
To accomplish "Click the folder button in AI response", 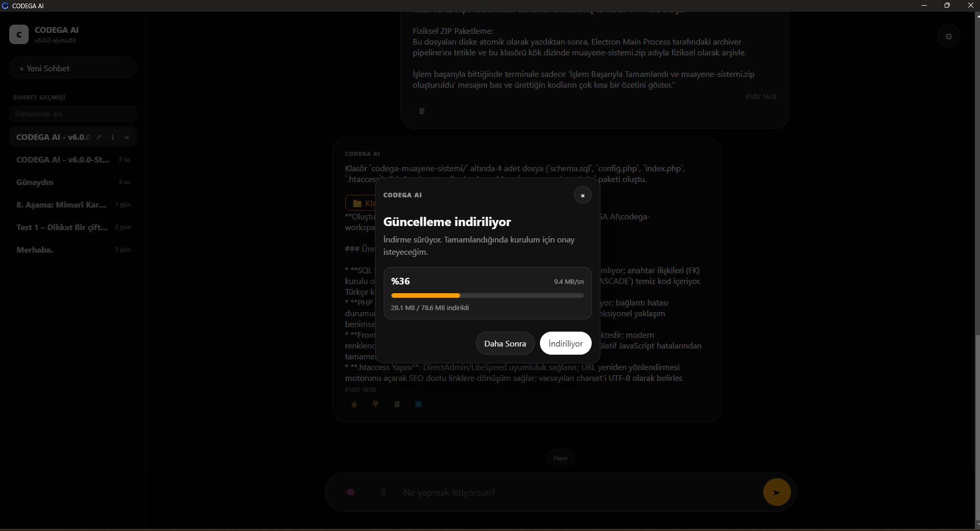I will coord(361,203).
